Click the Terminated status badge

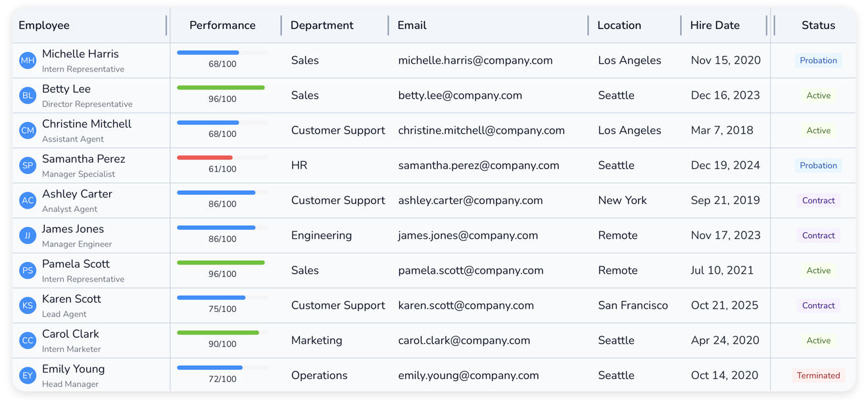818,376
